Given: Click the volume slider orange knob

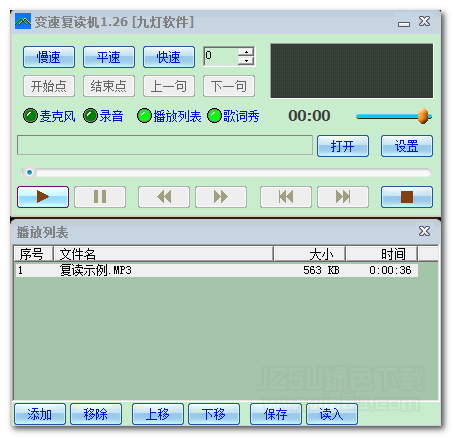Looking at the screenshot, I should (x=423, y=116).
